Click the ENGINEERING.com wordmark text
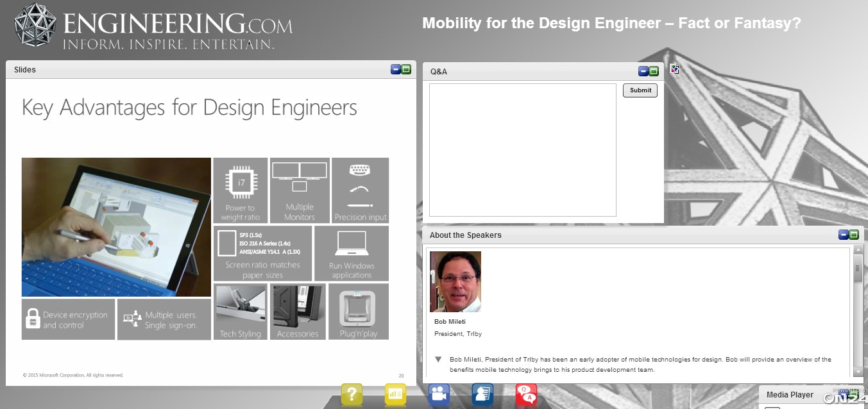868x409 pixels. [178, 24]
